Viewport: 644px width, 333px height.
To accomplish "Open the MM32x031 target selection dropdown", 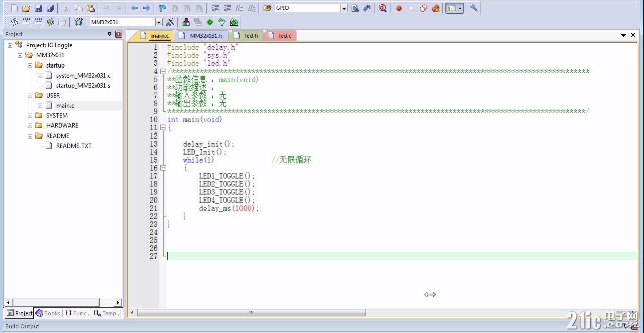I will click(x=159, y=22).
